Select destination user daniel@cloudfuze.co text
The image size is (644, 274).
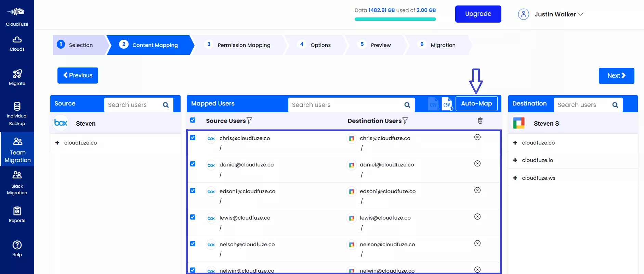387,165
